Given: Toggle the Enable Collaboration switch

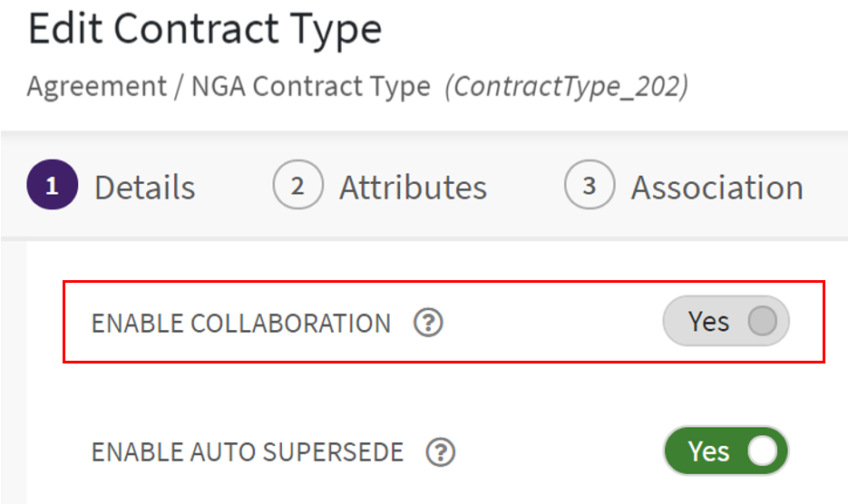Looking at the screenshot, I should pos(726,322).
